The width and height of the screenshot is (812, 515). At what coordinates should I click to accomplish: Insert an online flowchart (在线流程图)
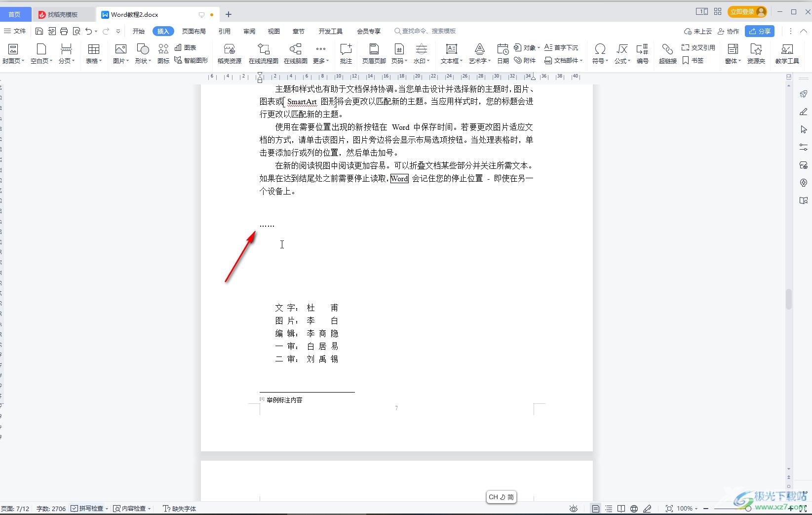(x=264, y=54)
